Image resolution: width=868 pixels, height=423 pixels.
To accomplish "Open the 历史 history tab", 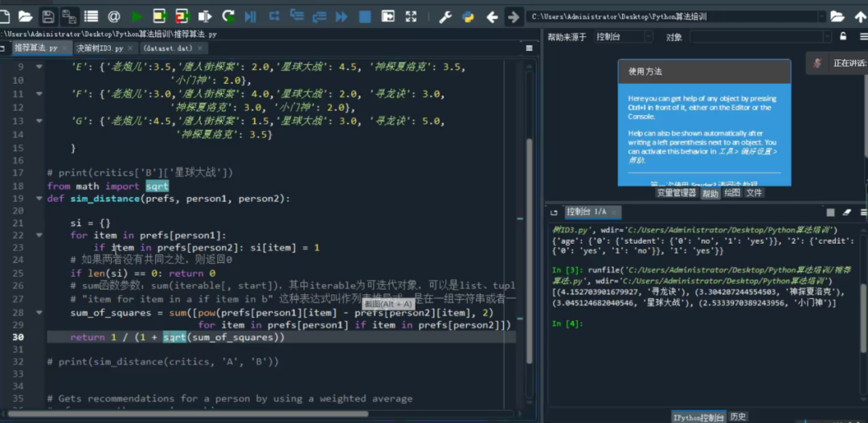I will click(738, 417).
